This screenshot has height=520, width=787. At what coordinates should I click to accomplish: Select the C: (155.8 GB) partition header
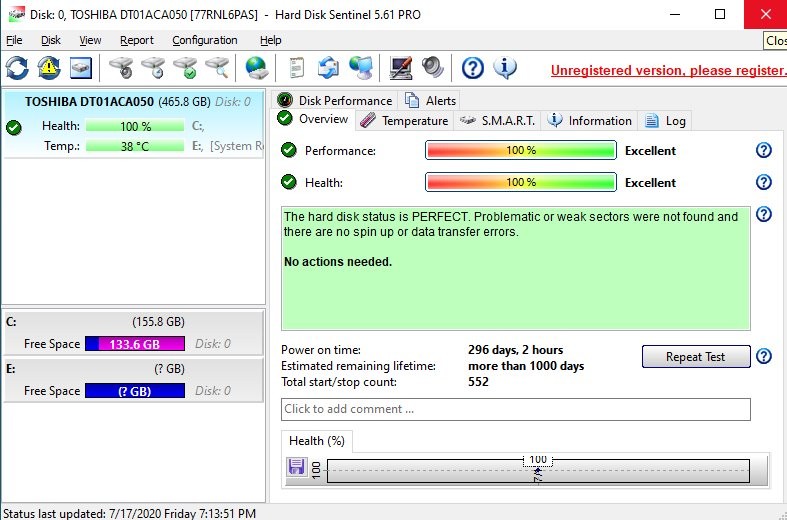(134, 322)
